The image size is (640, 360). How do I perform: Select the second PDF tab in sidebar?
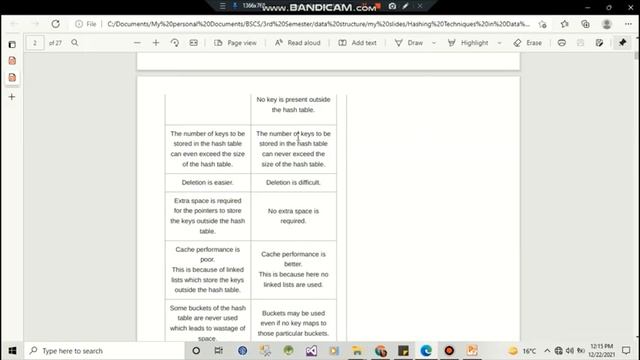12,77
